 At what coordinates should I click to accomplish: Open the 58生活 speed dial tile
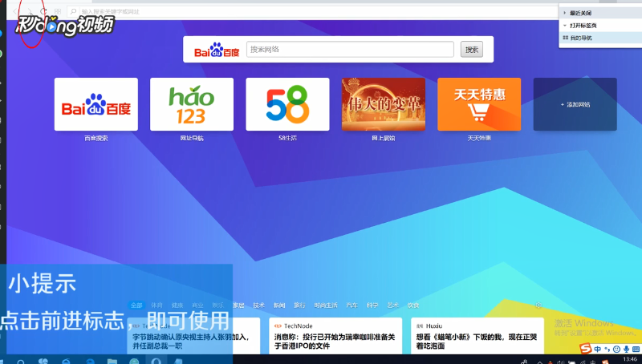tap(287, 104)
